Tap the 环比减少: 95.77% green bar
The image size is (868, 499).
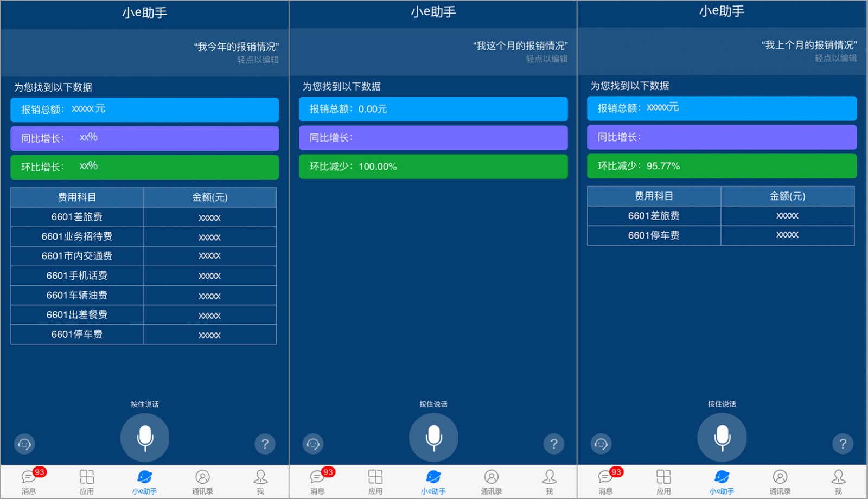[722, 166]
